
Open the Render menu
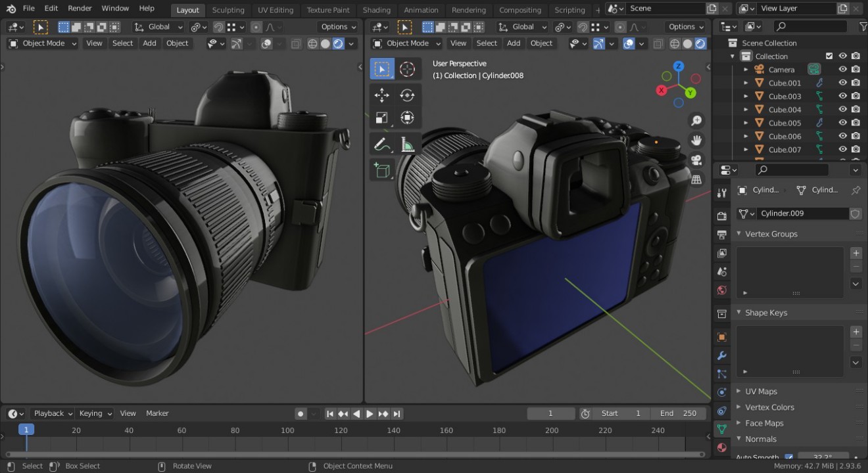point(80,9)
